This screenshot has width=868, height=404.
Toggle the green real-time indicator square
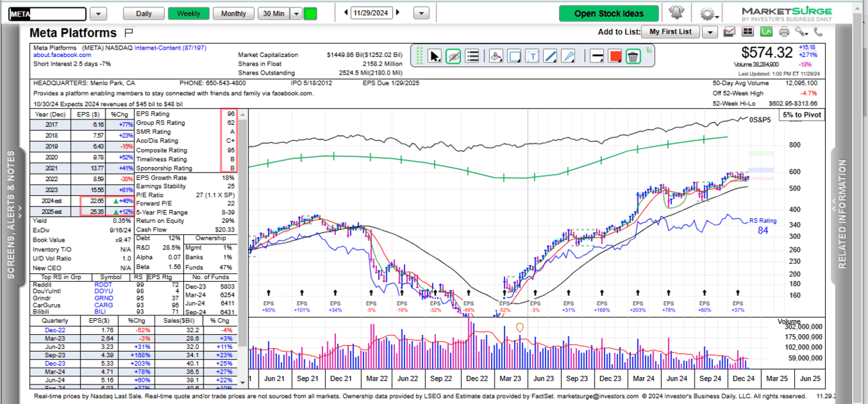tap(310, 13)
